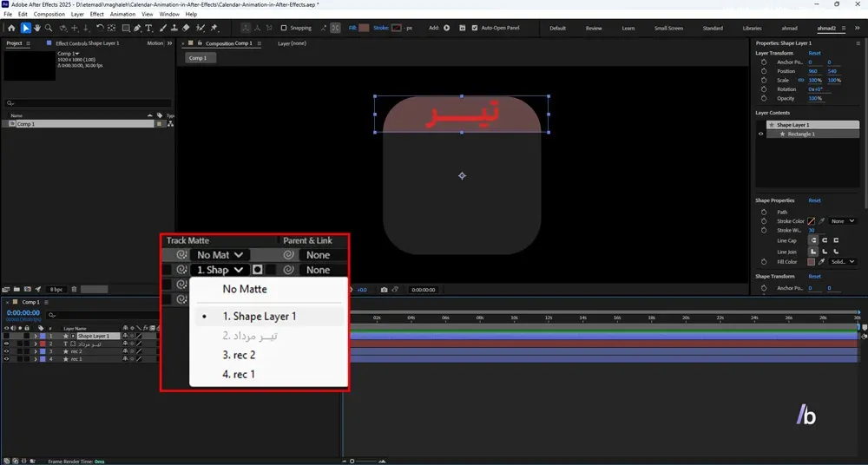Image resolution: width=868 pixels, height=465 pixels.
Task: Open the No Mat track matte dropdown
Action: pos(220,255)
